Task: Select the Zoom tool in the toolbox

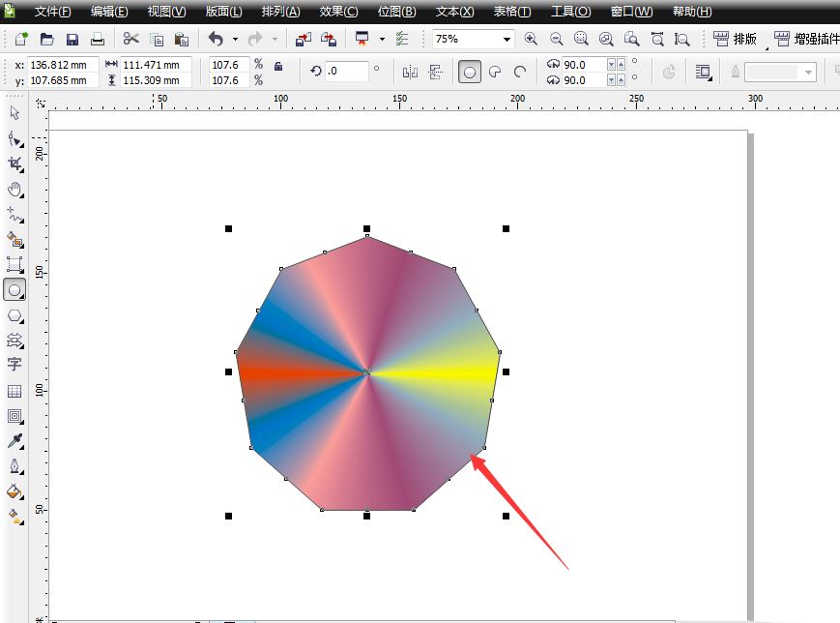Action: point(14,189)
